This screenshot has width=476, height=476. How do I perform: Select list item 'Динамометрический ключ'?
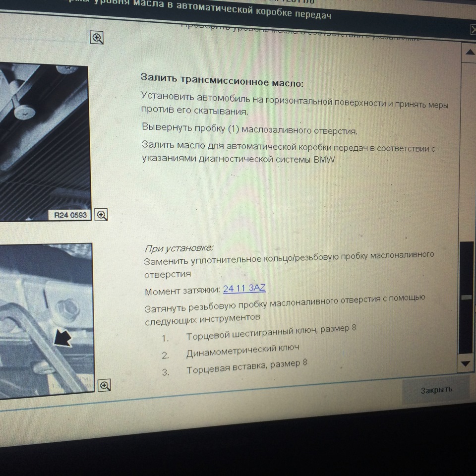[242, 351]
